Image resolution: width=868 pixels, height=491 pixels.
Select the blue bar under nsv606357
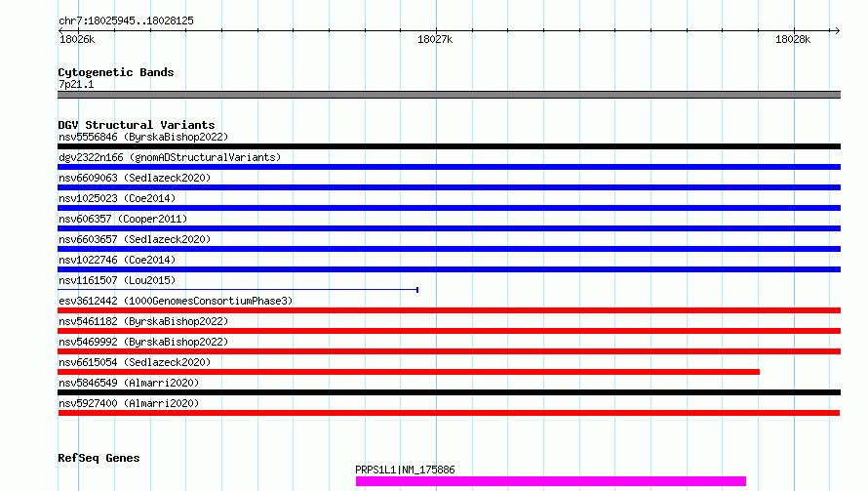pos(449,228)
